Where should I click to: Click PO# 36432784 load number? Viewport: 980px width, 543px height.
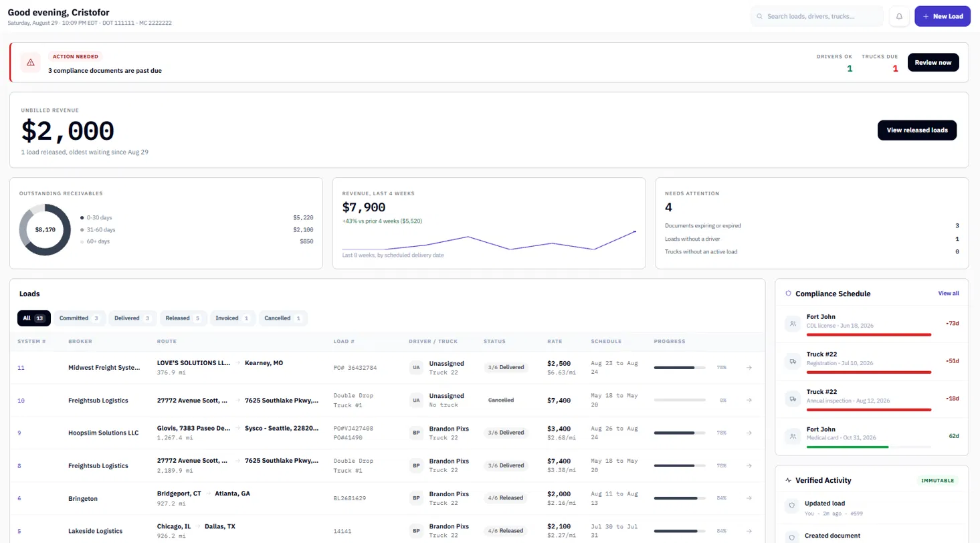[x=355, y=368]
